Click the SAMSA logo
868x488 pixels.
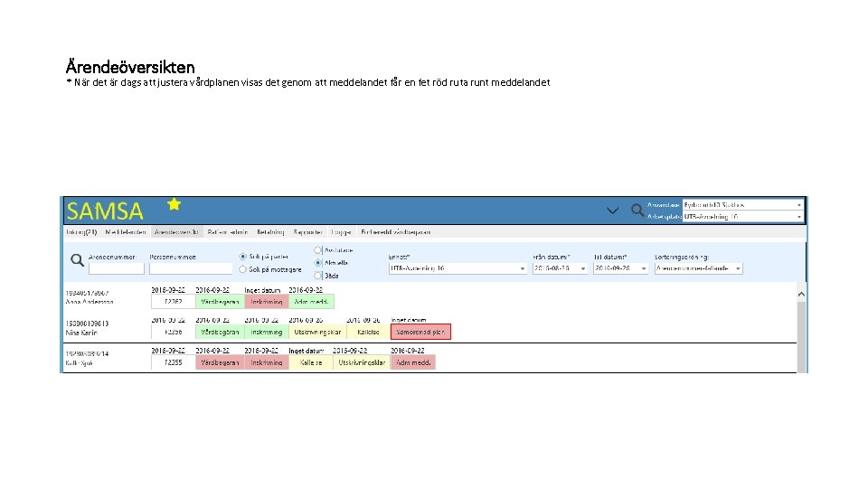pyautogui.click(x=105, y=211)
